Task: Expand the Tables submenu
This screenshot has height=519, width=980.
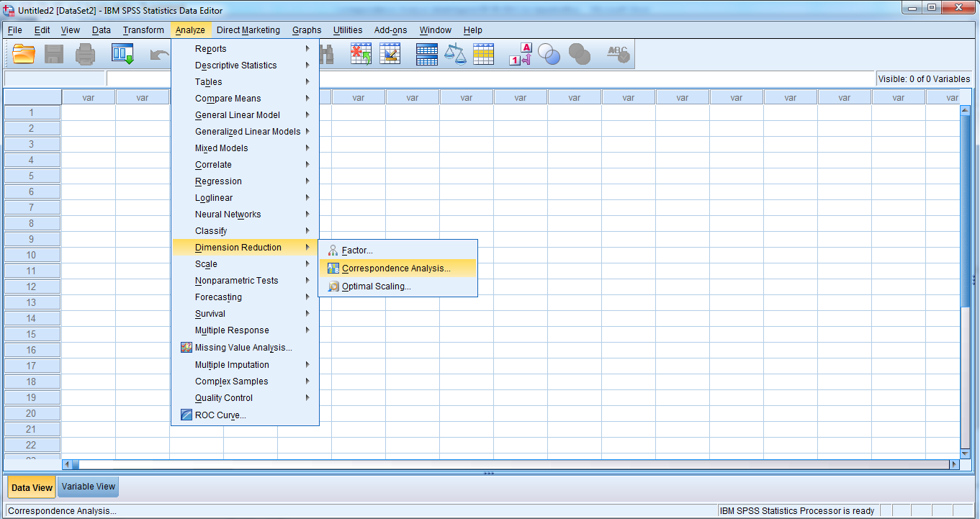Action: coord(245,82)
